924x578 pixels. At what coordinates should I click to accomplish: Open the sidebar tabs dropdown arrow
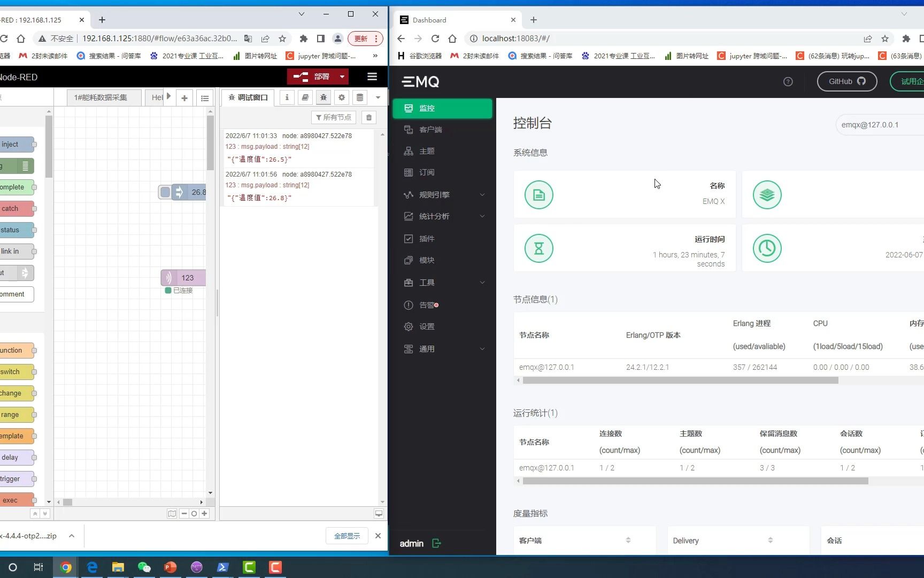point(378,97)
